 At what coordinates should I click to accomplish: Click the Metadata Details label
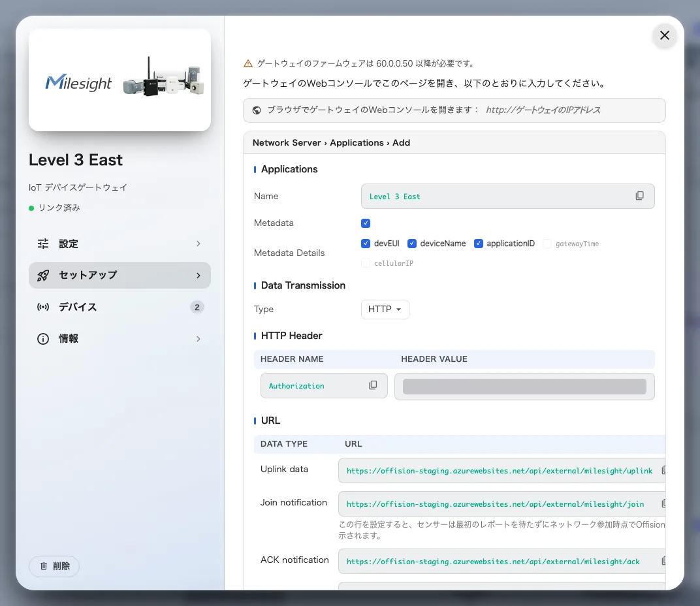pyautogui.click(x=289, y=253)
